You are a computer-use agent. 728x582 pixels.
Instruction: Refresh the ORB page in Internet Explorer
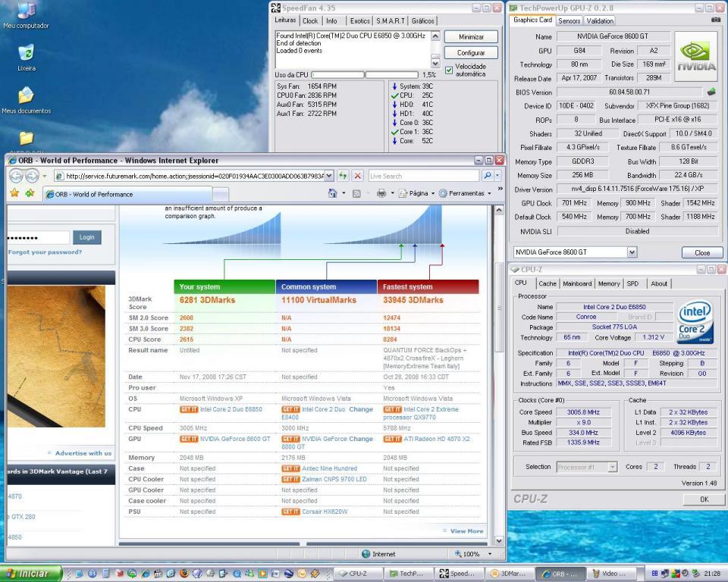(x=343, y=176)
